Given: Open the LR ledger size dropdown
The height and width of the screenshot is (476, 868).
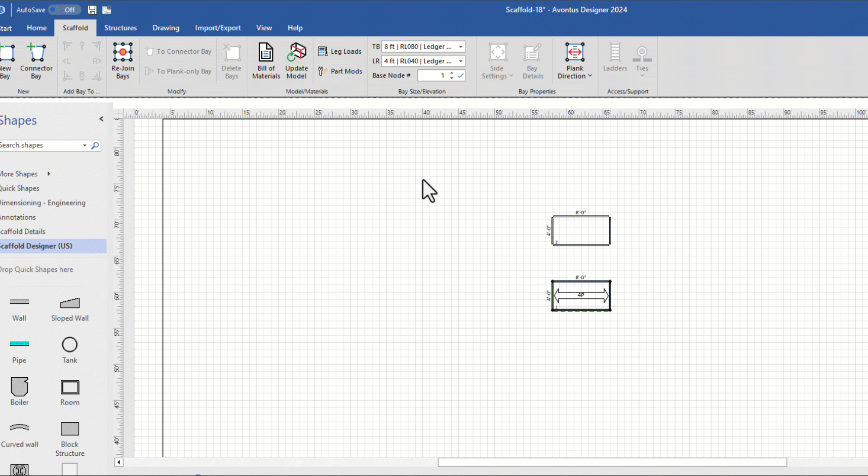Looking at the screenshot, I should pyautogui.click(x=460, y=61).
